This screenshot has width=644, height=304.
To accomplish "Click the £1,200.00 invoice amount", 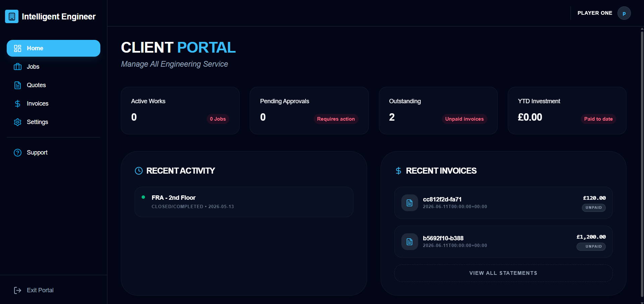I will coord(591,237).
